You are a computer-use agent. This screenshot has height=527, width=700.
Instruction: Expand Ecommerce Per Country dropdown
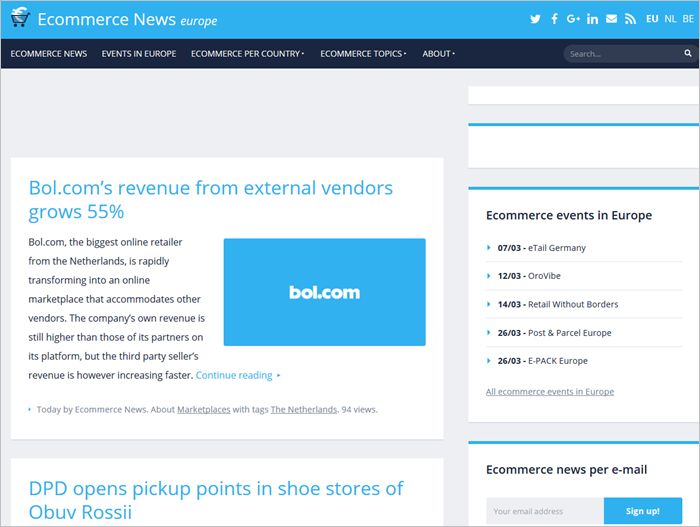tap(247, 54)
